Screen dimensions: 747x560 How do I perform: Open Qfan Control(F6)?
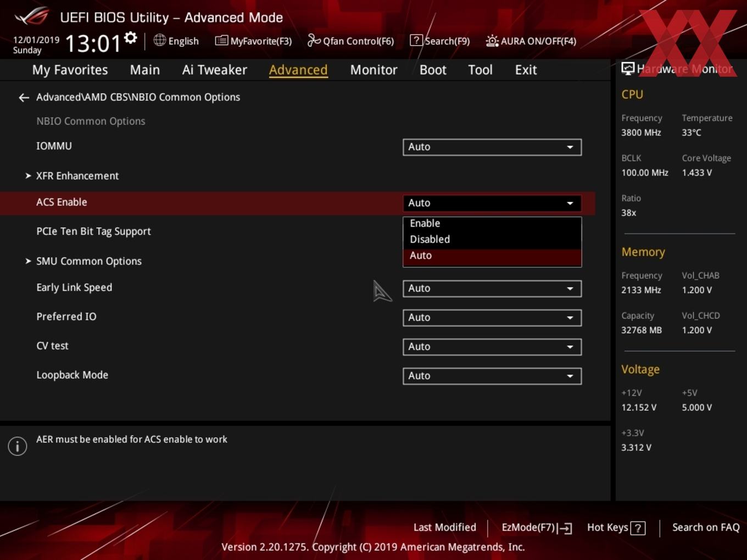(350, 41)
